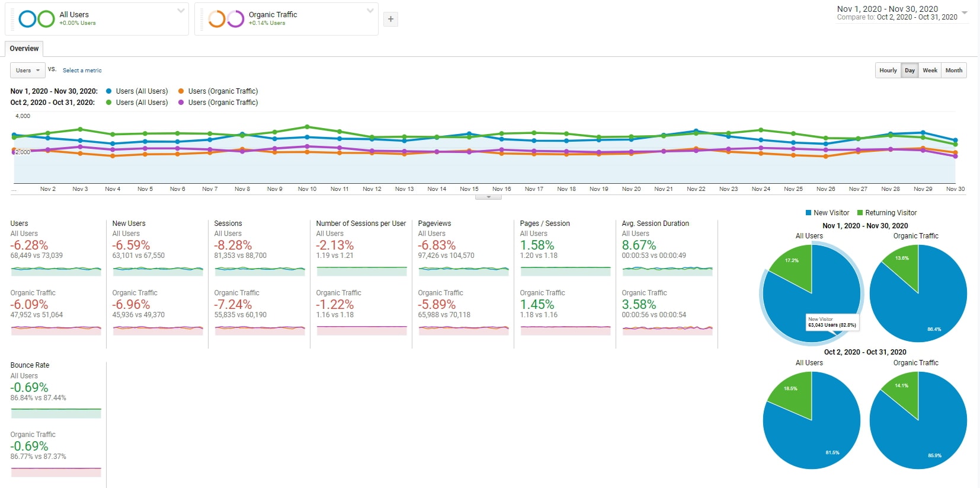Click the -6.28% Users All Users value
This screenshot has width=980, height=488.
coord(29,245)
